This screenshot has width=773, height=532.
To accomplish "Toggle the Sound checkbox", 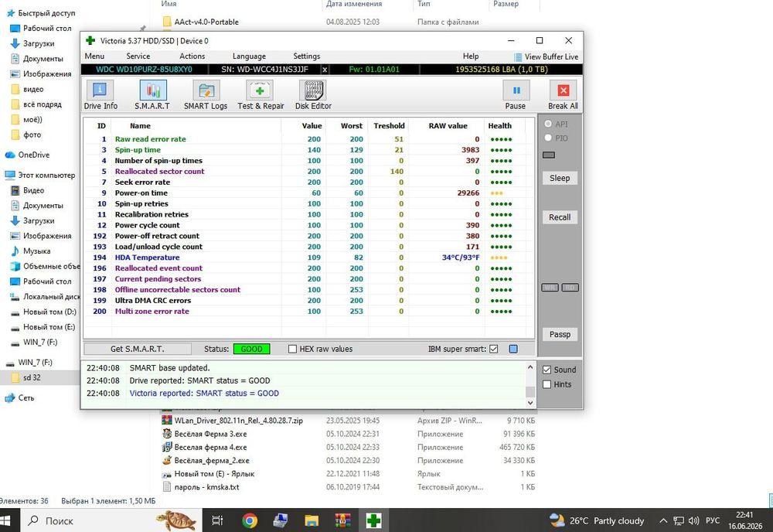I will point(547,370).
